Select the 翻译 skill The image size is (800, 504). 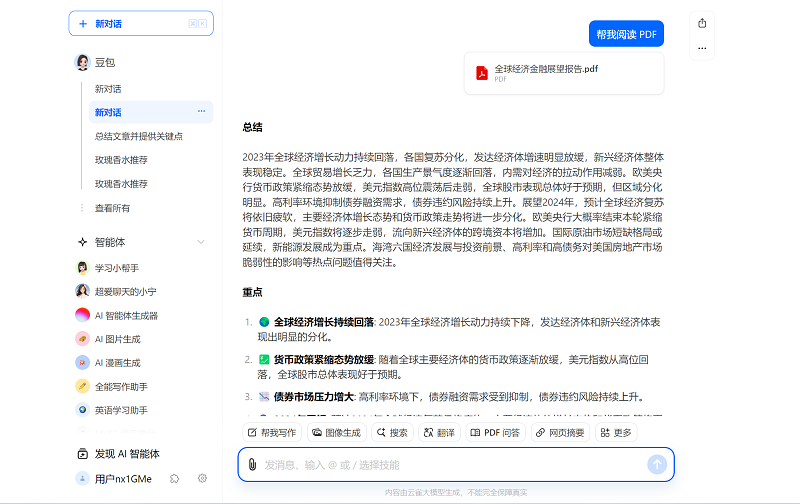(439, 433)
